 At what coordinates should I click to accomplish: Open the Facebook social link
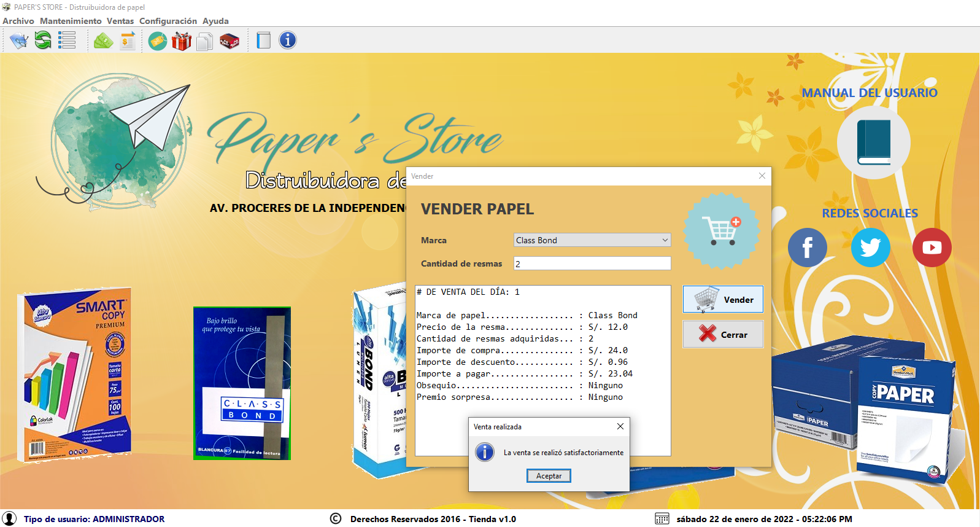[808, 248]
